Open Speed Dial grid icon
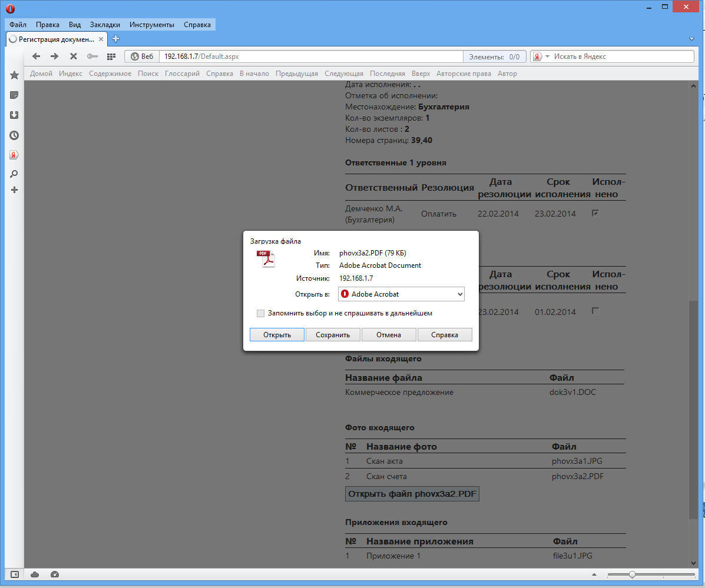705x588 pixels. coord(111,57)
